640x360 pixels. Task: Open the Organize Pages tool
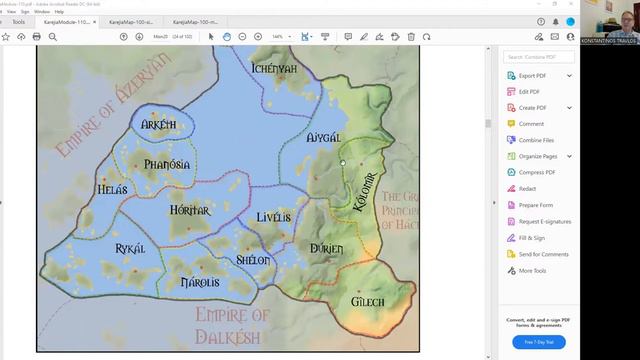click(538, 156)
